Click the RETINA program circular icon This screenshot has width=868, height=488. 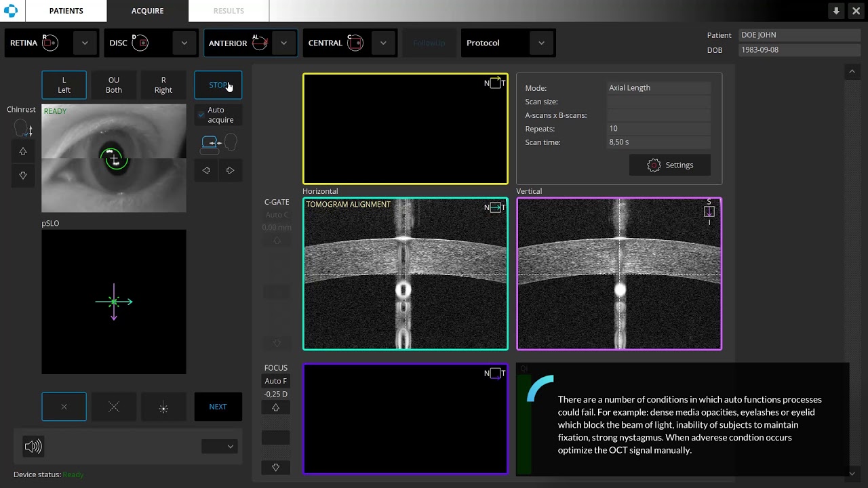point(50,43)
